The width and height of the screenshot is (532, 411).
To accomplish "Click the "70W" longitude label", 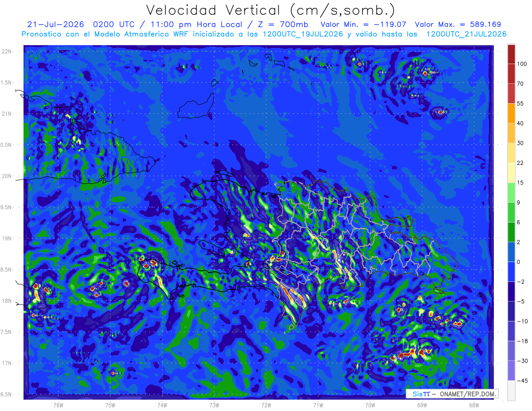I will [x=370, y=405].
